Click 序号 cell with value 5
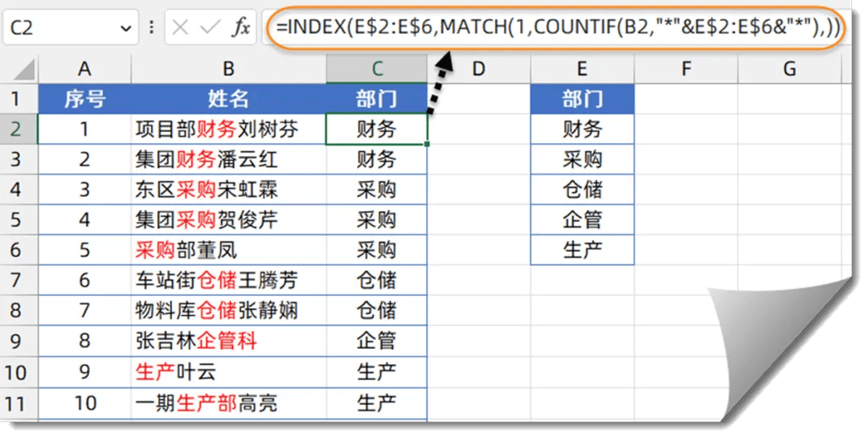 [x=84, y=250]
